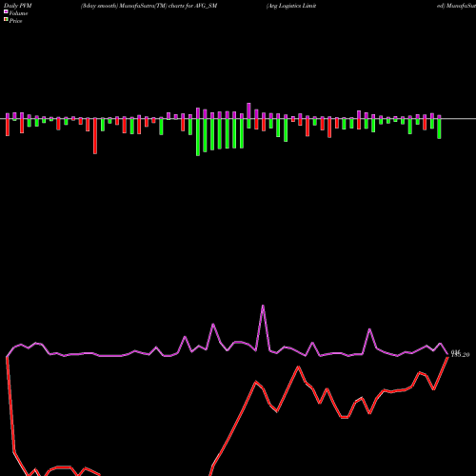Click the 'Daily PVM' chart title
This screenshot has height=476, width=476.
tap(18, 6)
